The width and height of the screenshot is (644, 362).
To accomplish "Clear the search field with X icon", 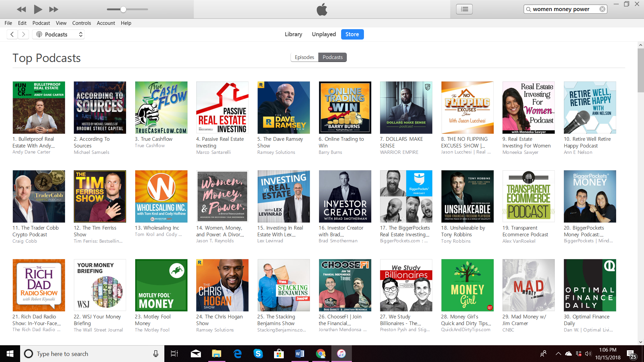I will [602, 9].
